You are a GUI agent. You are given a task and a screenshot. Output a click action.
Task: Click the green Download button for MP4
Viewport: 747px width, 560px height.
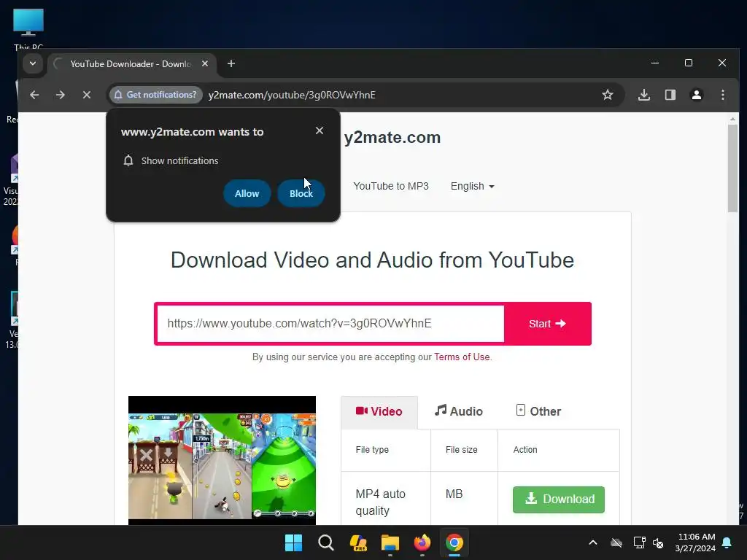[x=558, y=499]
